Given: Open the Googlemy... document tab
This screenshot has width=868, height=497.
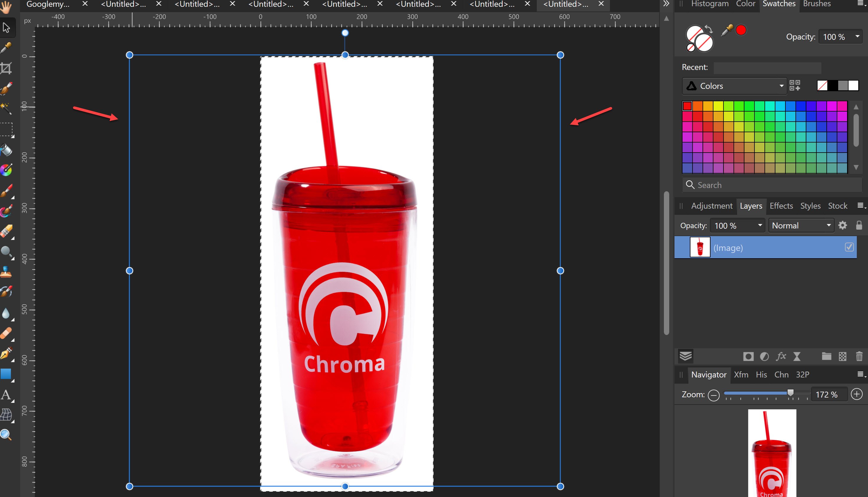Looking at the screenshot, I should click(48, 4).
